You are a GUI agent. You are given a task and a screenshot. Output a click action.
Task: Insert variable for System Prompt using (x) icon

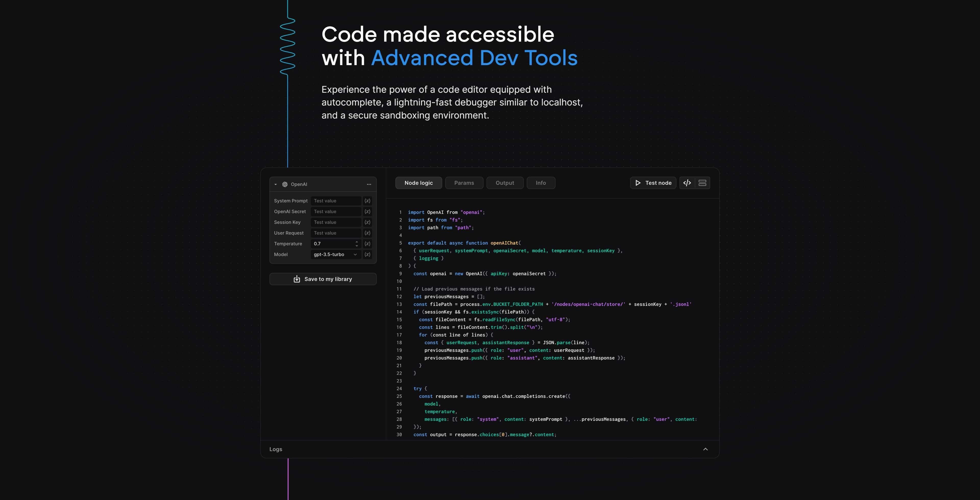click(x=367, y=201)
